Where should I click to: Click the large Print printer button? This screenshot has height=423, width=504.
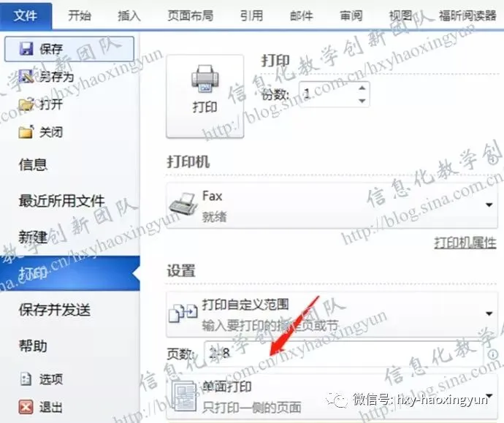(205, 96)
